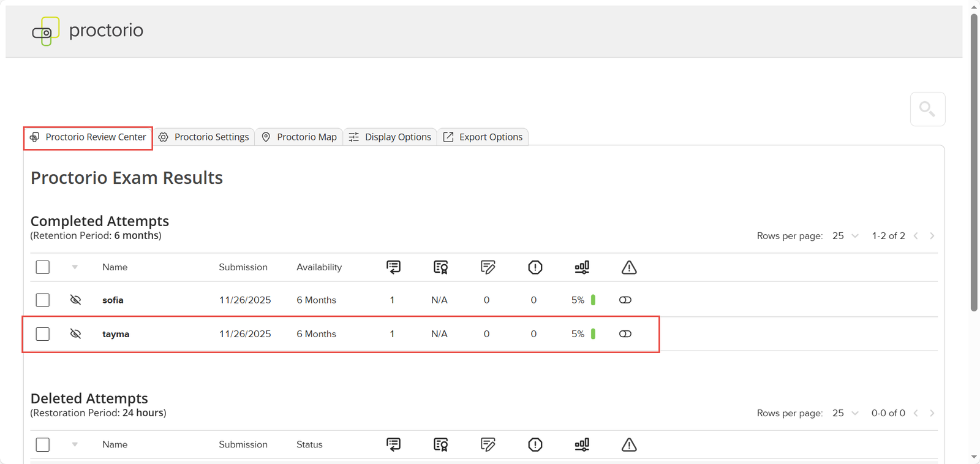Expand the sort arrow beside Completed Attempts Name
Viewport: 980px width, 464px height.
[75, 267]
